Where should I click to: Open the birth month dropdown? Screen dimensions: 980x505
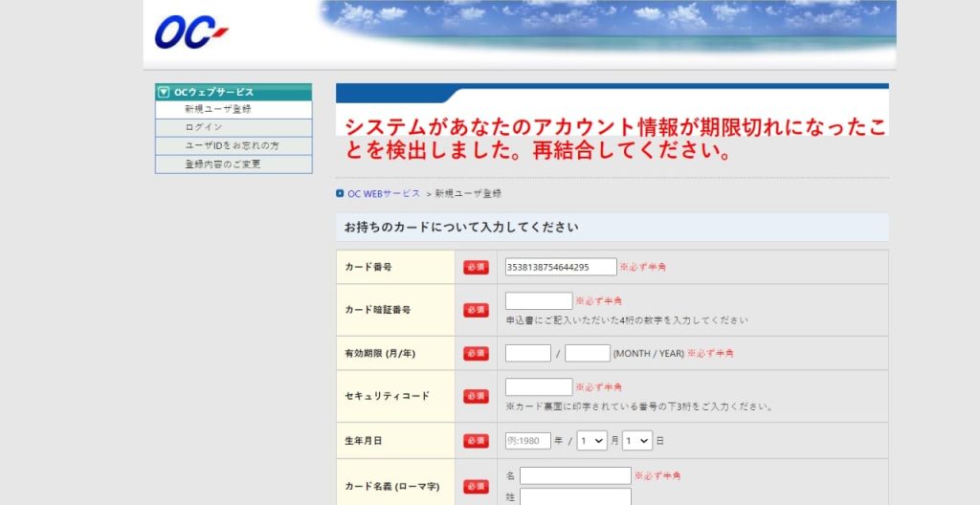[591, 441]
